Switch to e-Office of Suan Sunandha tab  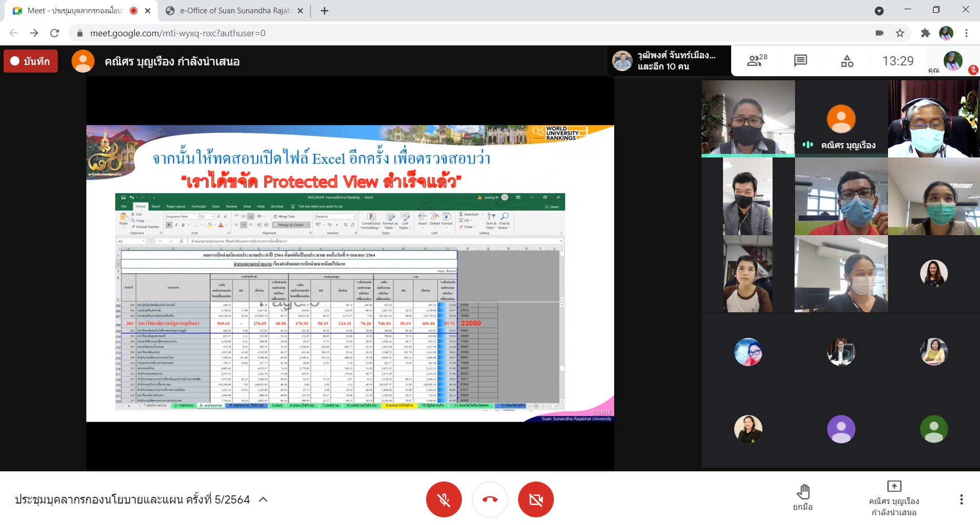click(x=235, y=11)
